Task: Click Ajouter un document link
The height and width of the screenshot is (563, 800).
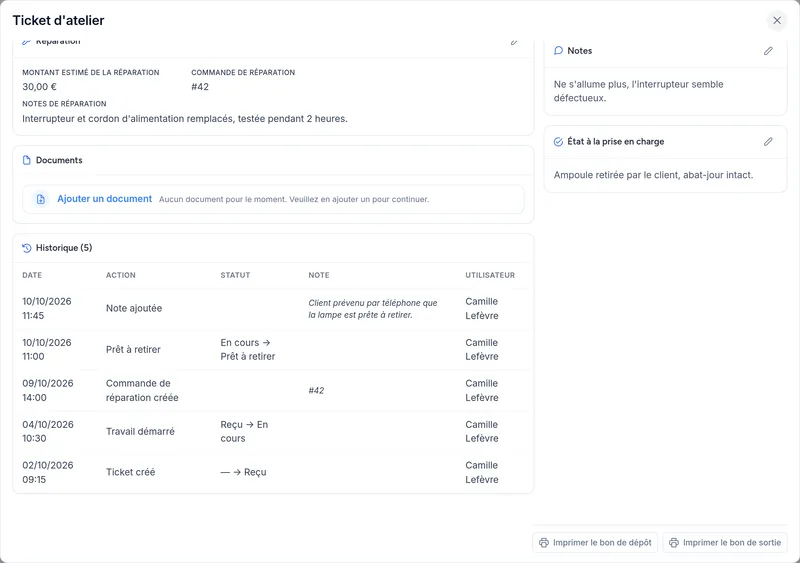Action: coord(104,199)
